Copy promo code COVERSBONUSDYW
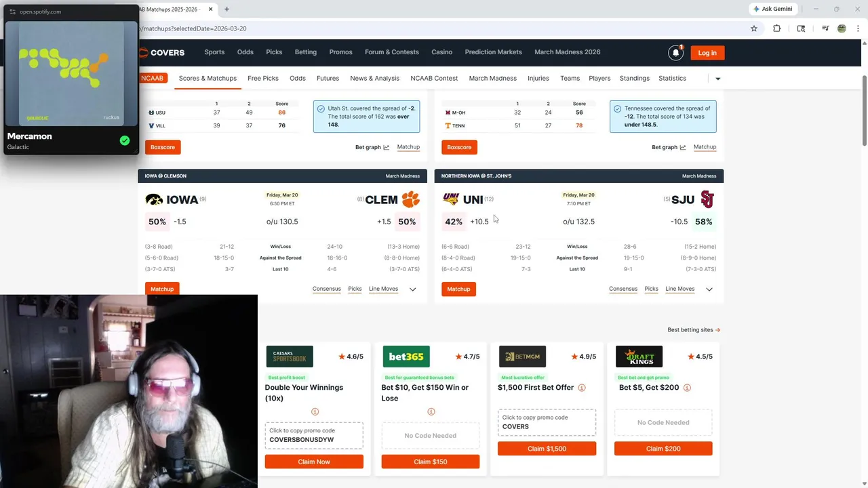Screen dimensions: 868x488 (314, 435)
